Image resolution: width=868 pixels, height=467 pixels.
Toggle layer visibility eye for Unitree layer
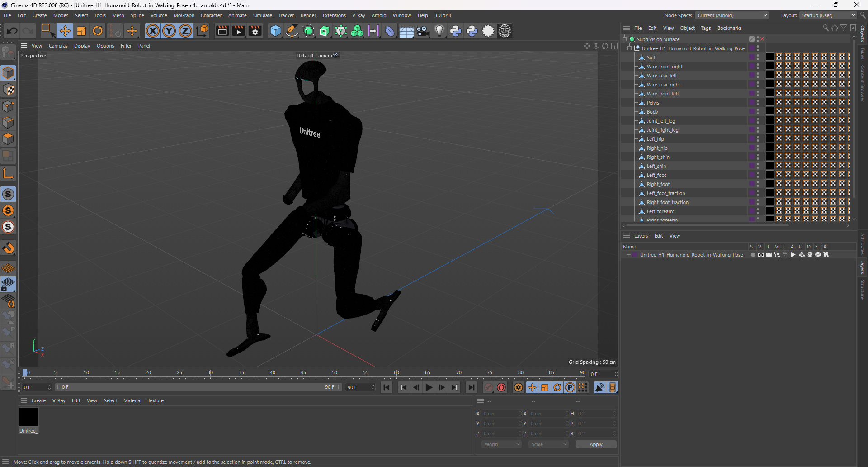761,255
